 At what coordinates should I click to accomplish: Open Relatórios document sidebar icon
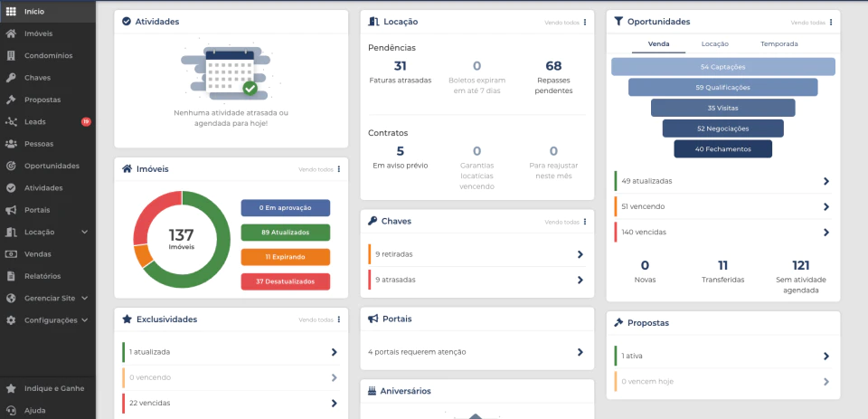point(11,276)
